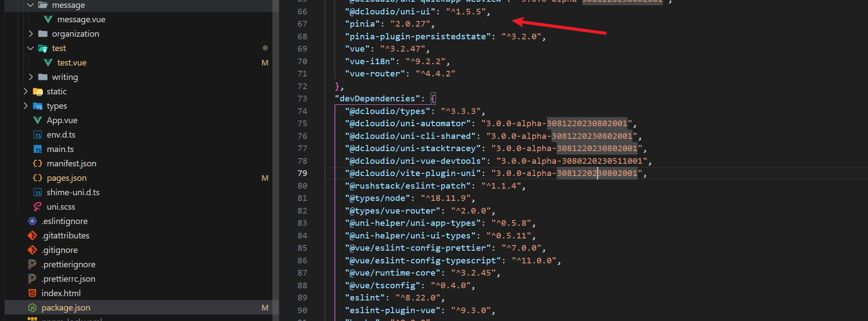Click the Prettier icon beside .prettierrc.json
Image resolution: width=868 pixels, height=321 pixels.
point(32,279)
